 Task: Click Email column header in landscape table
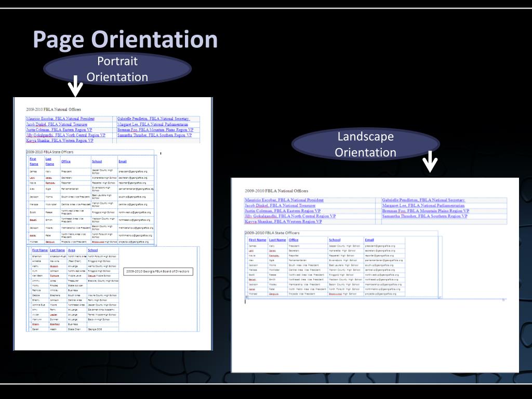pyautogui.click(x=369, y=240)
